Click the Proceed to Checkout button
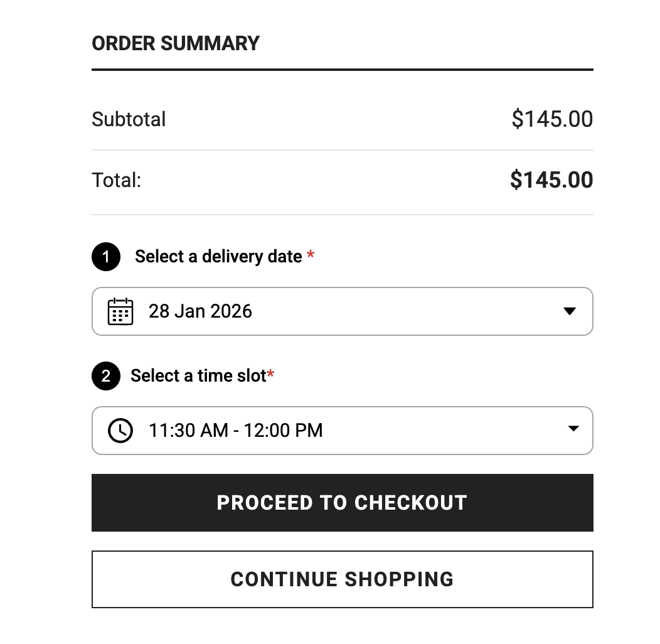 click(x=342, y=502)
